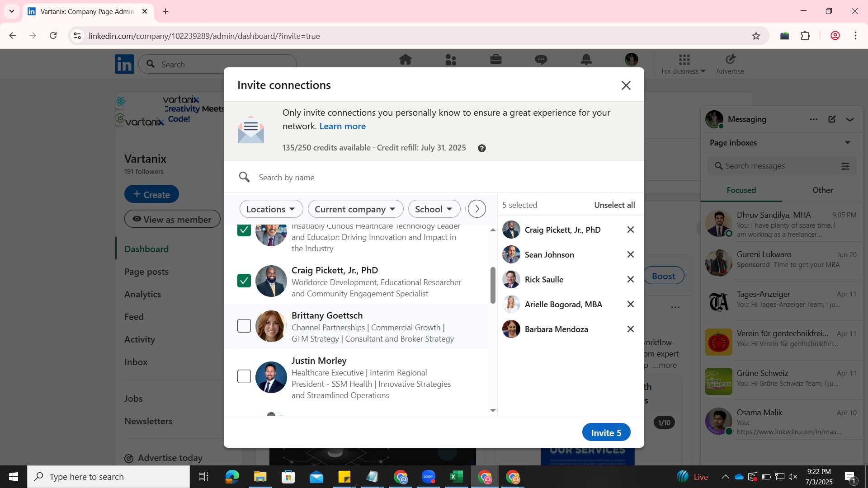Expand Page inboxes dropdown
Viewport: 868px width, 488px height.
[x=848, y=143]
